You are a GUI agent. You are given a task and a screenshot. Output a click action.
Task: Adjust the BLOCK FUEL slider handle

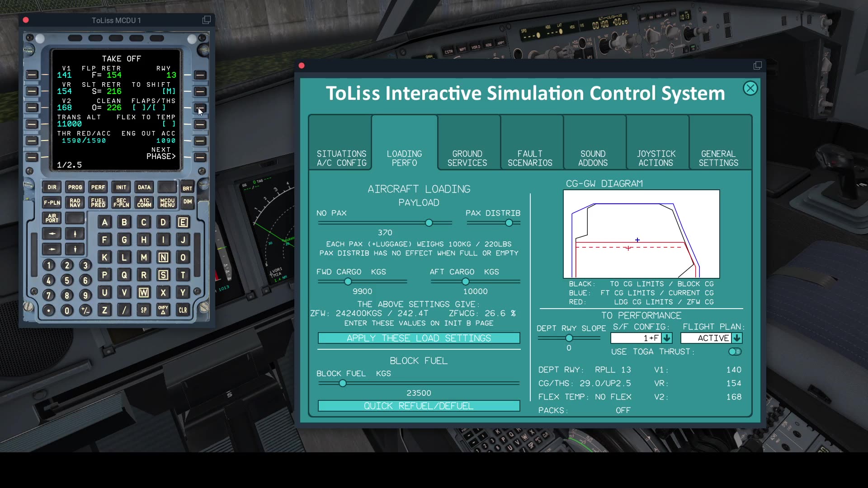click(x=343, y=383)
